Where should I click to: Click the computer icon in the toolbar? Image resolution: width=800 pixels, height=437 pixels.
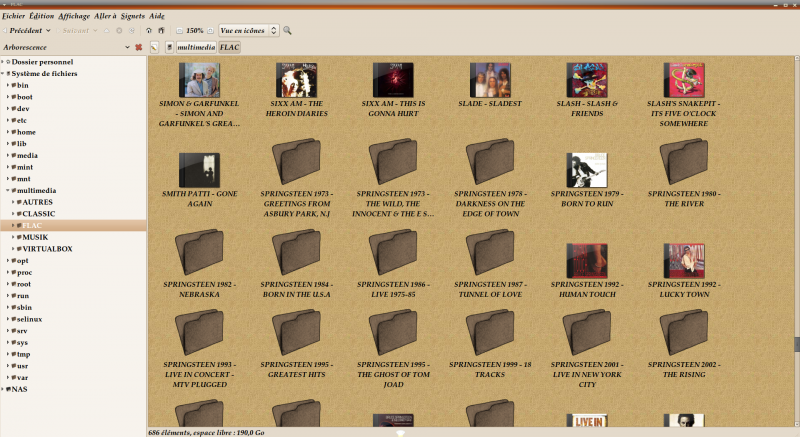(x=161, y=31)
